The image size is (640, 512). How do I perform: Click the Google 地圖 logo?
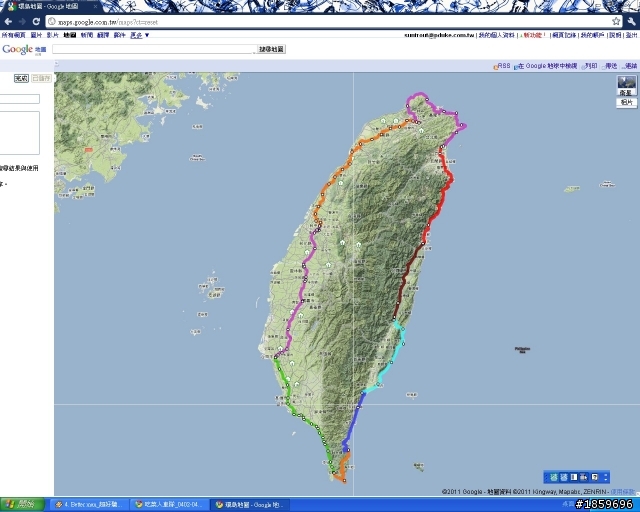click(24, 49)
